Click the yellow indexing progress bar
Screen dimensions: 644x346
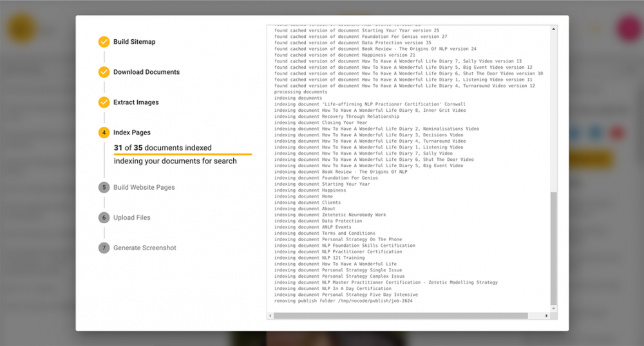[182, 154]
